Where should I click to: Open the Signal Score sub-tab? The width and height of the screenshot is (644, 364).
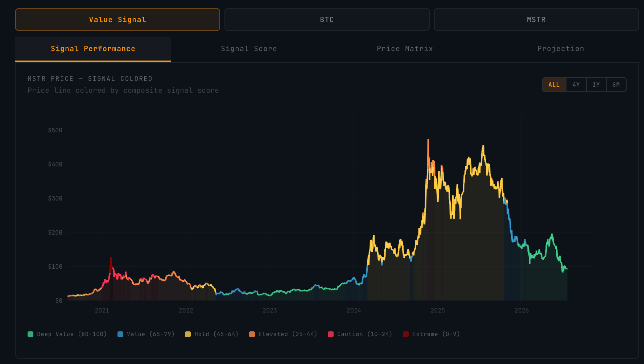point(249,49)
